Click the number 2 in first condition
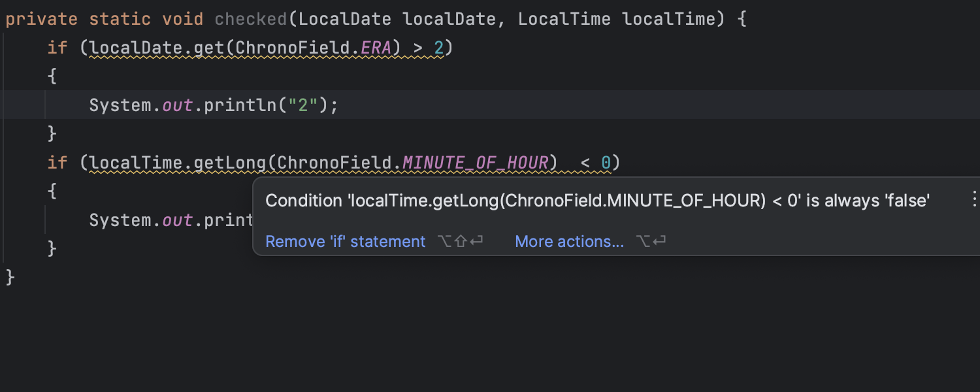Image resolution: width=980 pixels, height=392 pixels. [x=438, y=48]
